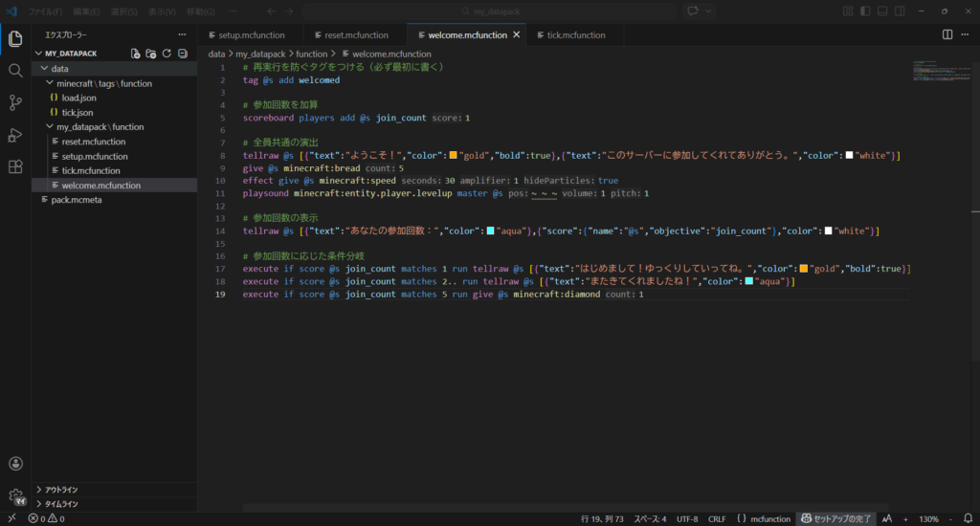Split the editor to the right
The width and height of the screenshot is (980, 526).
[947, 34]
